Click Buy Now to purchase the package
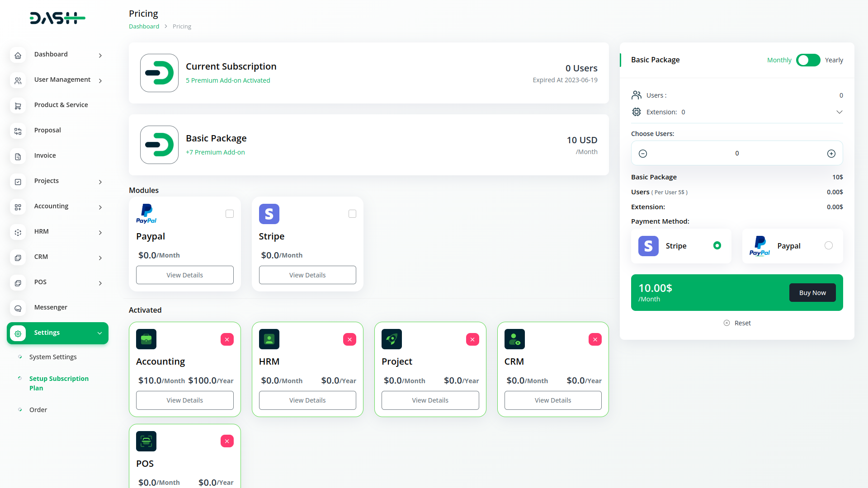 pos(812,292)
